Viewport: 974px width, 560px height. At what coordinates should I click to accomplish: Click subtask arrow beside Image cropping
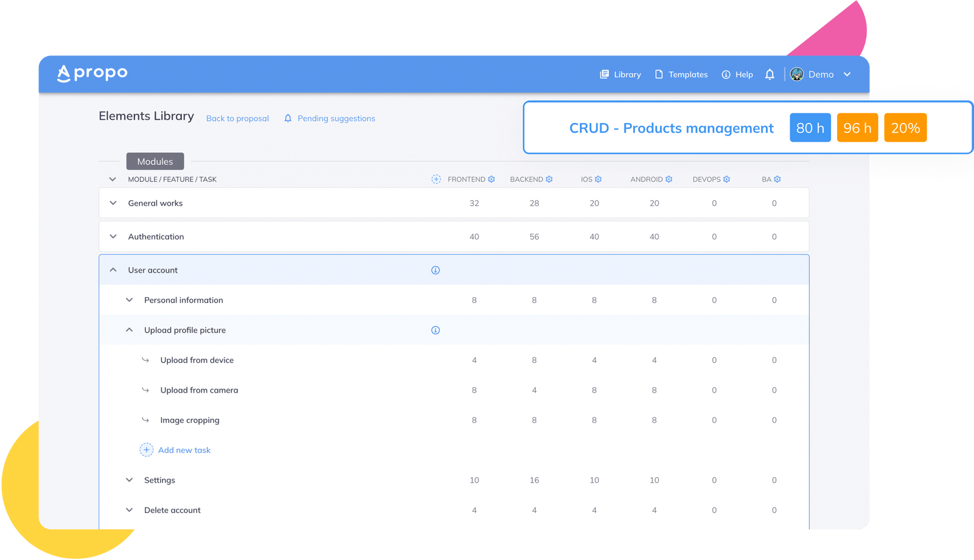pyautogui.click(x=145, y=419)
